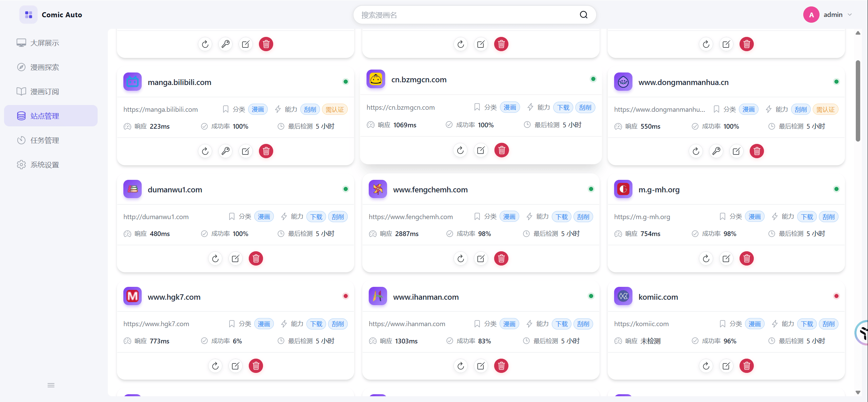Refresh the www.fengchemh.com site check
The image size is (868, 402).
click(x=461, y=258)
